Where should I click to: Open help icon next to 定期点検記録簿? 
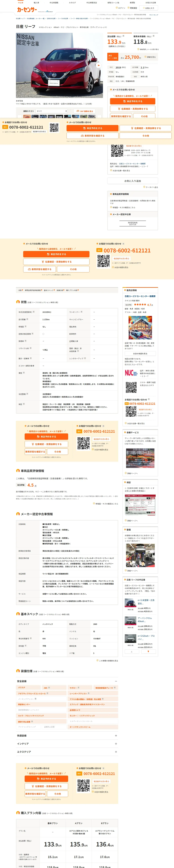(x=32, y=334)
